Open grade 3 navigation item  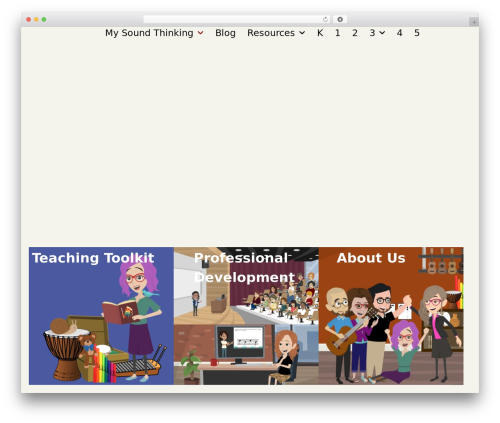tap(372, 33)
